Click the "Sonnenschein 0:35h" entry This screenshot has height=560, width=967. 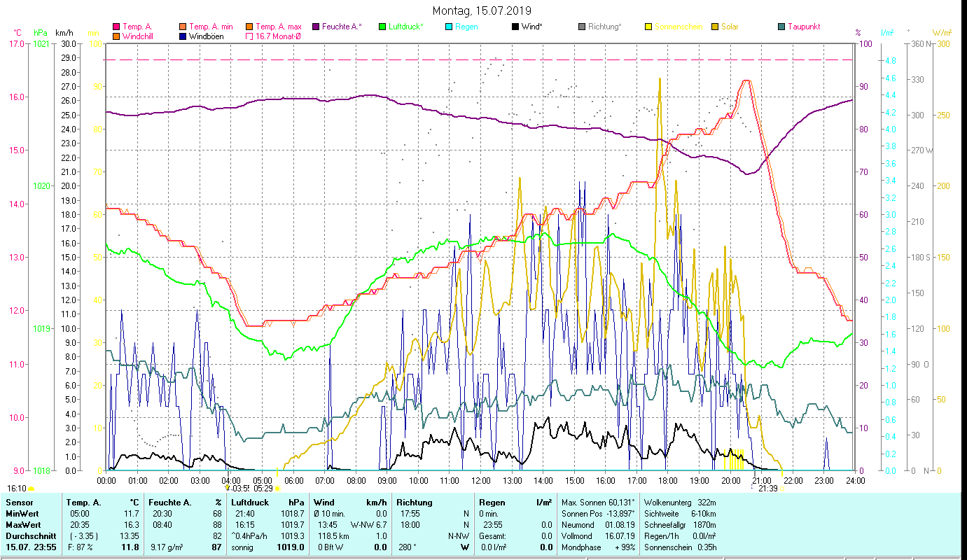(680, 547)
